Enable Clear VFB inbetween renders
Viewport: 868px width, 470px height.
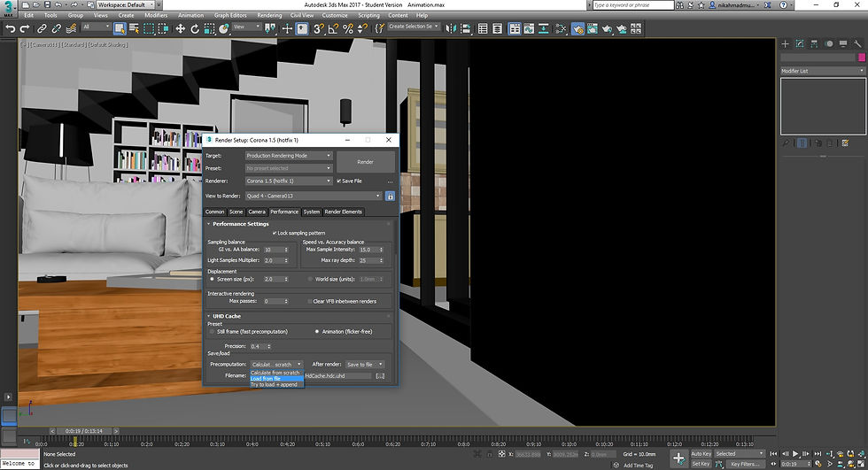(310, 301)
